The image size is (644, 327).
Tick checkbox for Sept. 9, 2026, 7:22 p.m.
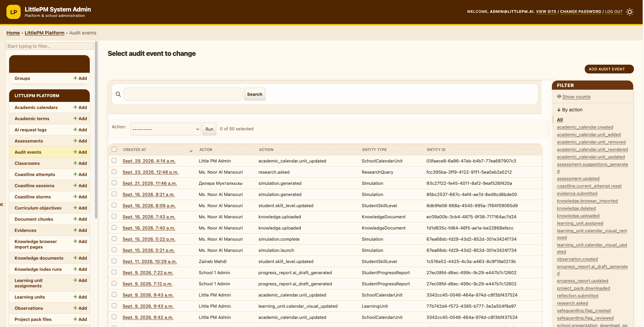tap(114, 272)
